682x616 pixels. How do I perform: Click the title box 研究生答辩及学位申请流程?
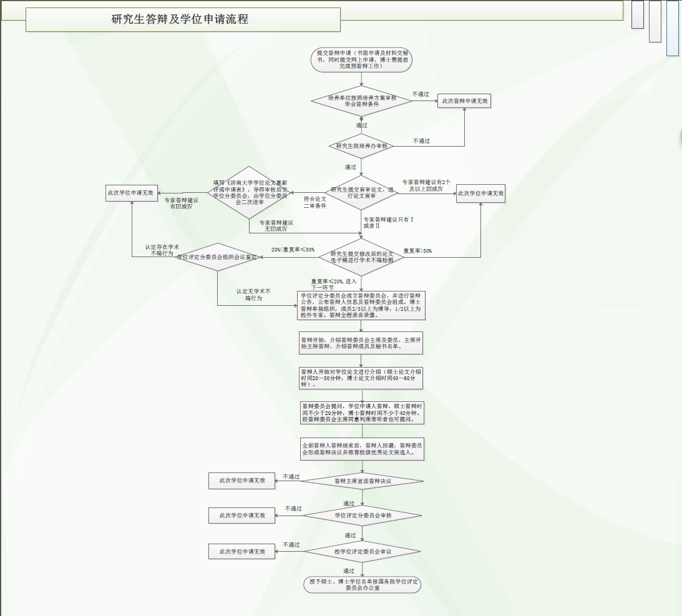coord(183,19)
